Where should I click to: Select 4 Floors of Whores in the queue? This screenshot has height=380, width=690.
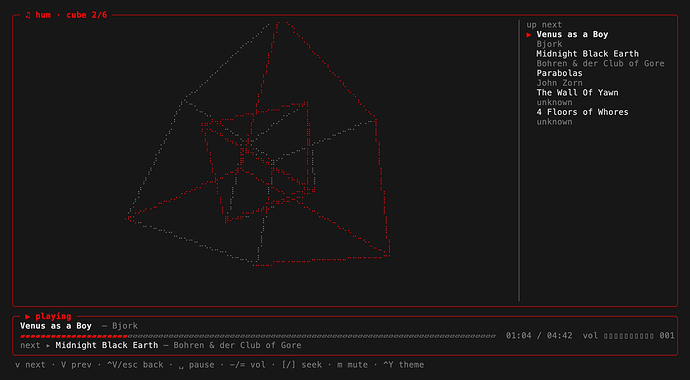583,112
